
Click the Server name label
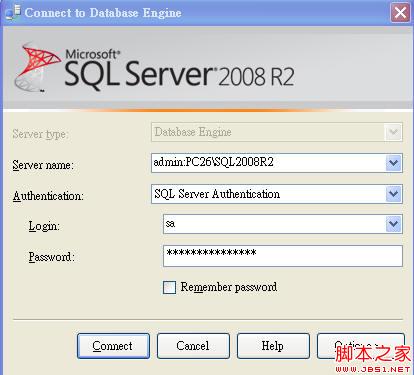43,165
